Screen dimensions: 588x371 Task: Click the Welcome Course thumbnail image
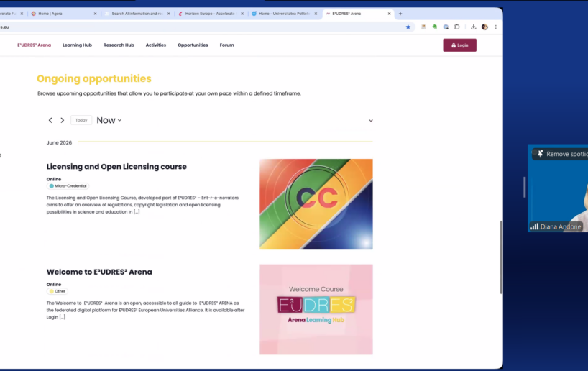316,309
